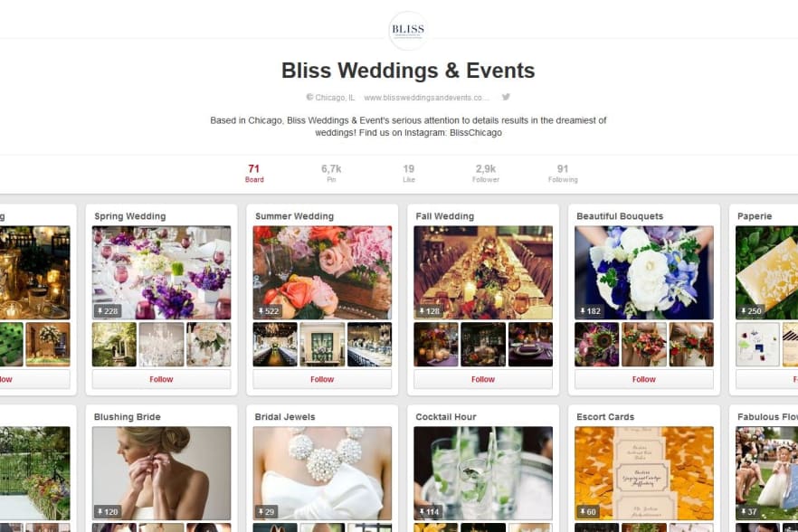Image resolution: width=798 pixels, height=532 pixels.
Task: Follow the Beautiful Bouquets board
Action: click(644, 379)
